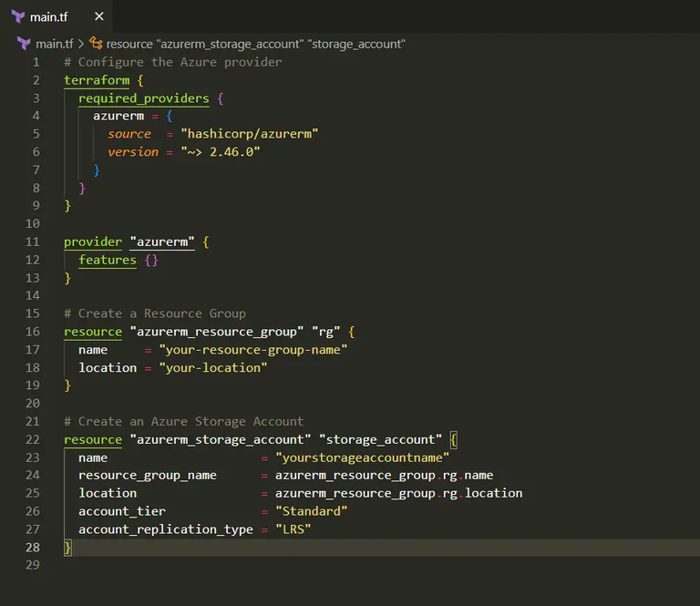The image size is (700, 606).
Task: Click the "your-resource-group-name" string value
Action: 252,350
